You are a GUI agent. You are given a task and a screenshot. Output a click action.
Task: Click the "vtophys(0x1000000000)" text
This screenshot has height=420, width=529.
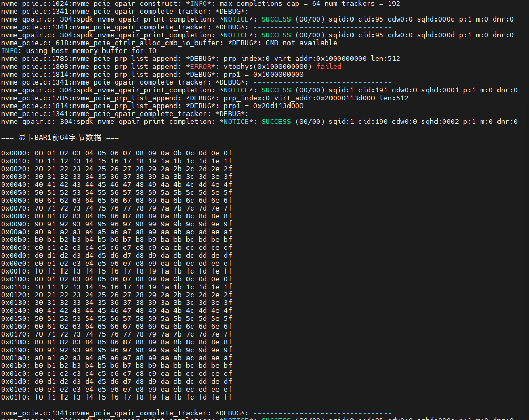point(268,67)
